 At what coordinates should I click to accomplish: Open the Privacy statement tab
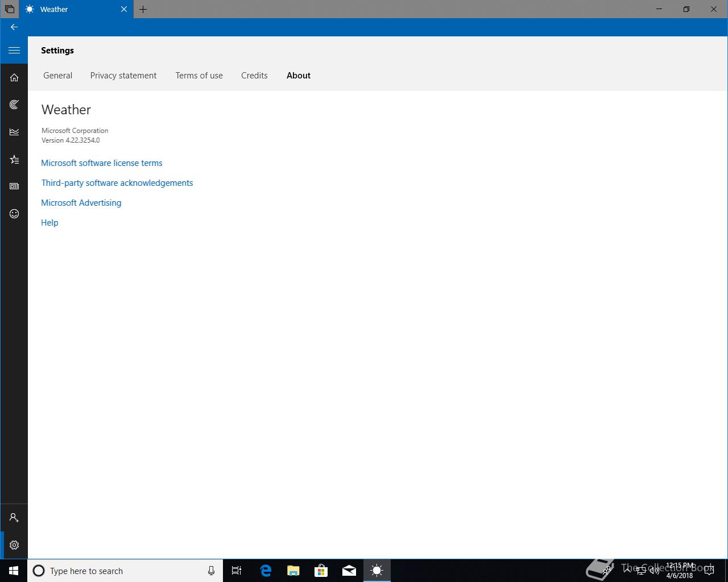click(123, 76)
